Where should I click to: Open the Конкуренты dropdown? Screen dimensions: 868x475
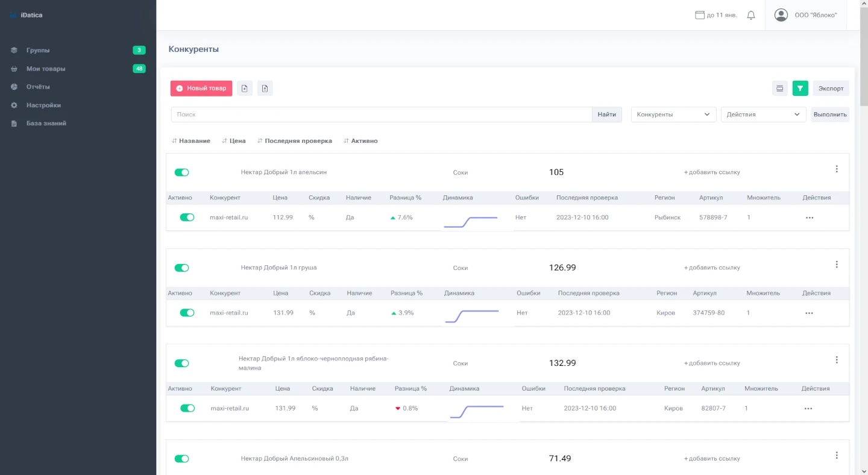tap(673, 115)
